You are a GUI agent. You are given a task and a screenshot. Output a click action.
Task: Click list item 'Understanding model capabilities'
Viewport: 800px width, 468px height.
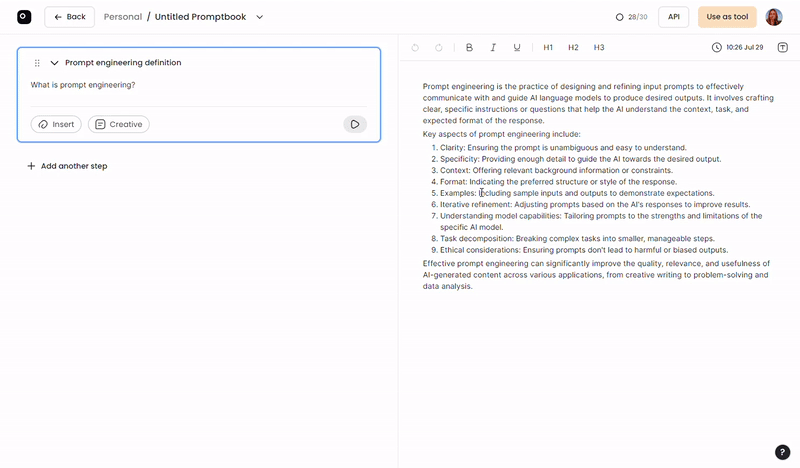tap(601, 221)
